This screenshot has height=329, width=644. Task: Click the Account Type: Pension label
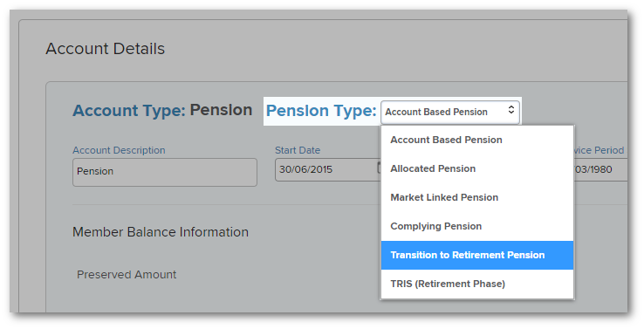pyautogui.click(x=162, y=111)
